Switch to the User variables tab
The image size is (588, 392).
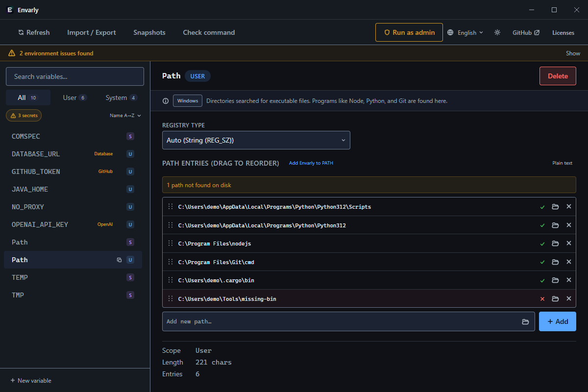(74, 98)
